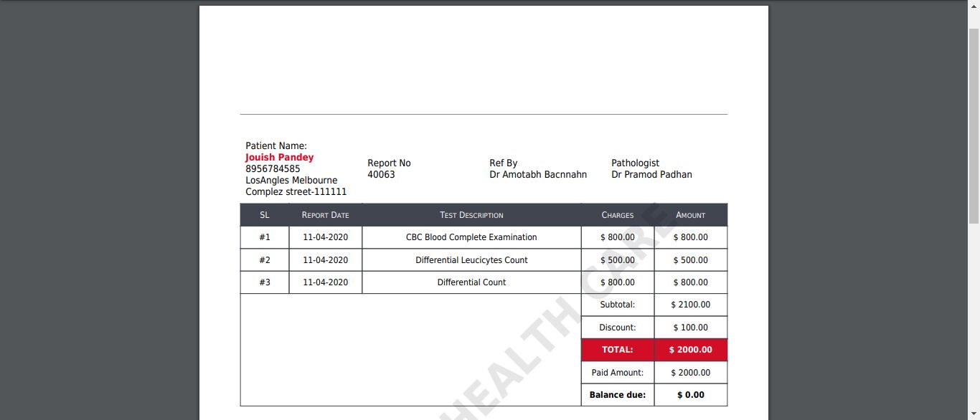Screen dimensions: 980x420
Task: Select report number 40063
Action: pos(381,175)
